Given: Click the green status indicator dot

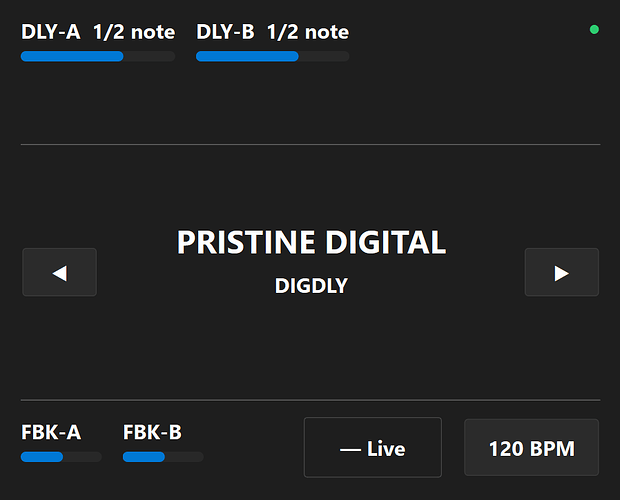Looking at the screenshot, I should coord(594,30).
